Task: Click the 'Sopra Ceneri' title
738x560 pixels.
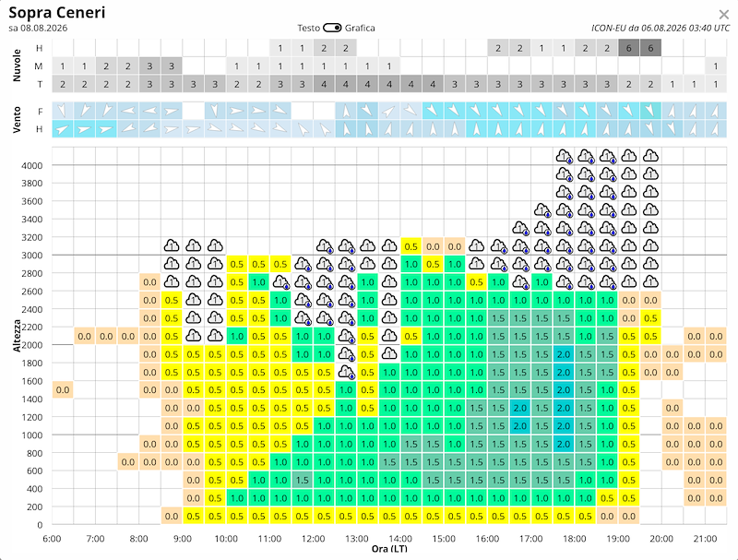Action: tap(57, 12)
